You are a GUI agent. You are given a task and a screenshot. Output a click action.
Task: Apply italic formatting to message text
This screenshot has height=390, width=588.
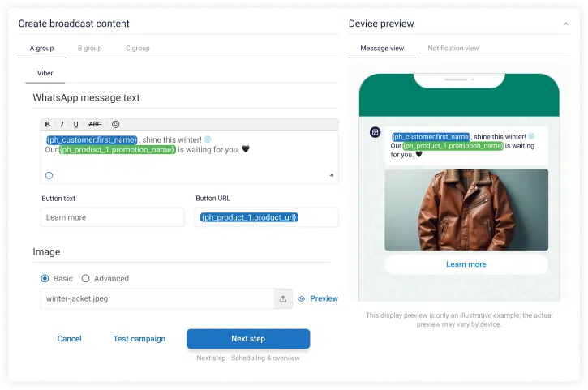pos(62,124)
